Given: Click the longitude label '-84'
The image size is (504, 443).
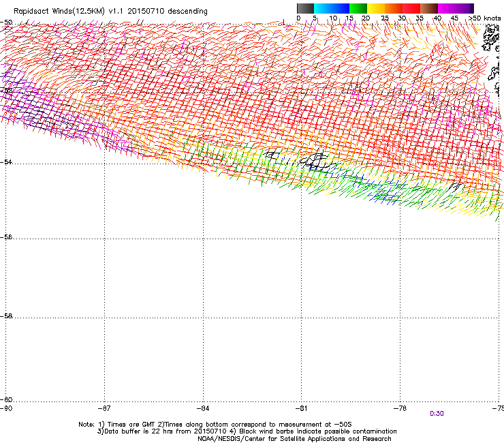Looking at the screenshot, I should pyautogui.click(x=203, y=408).
